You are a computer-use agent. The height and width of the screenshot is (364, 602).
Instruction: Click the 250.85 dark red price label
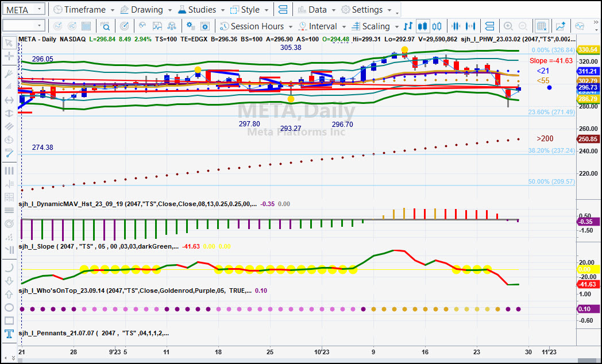click(588, 140)
